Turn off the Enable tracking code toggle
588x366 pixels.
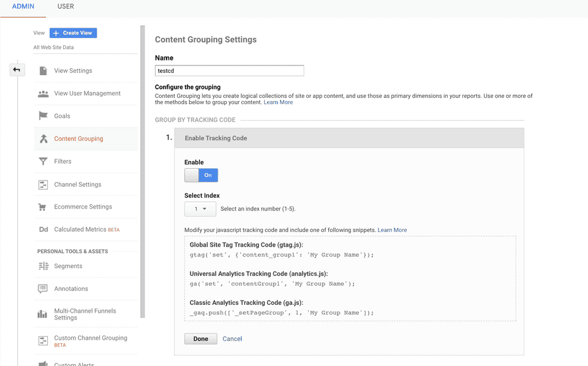click(201, 175)
